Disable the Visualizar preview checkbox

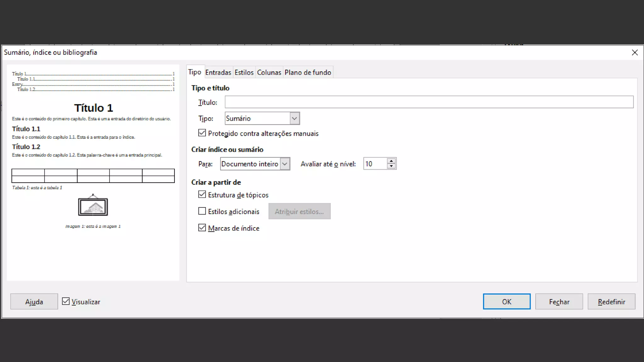[x=66, y=301]
